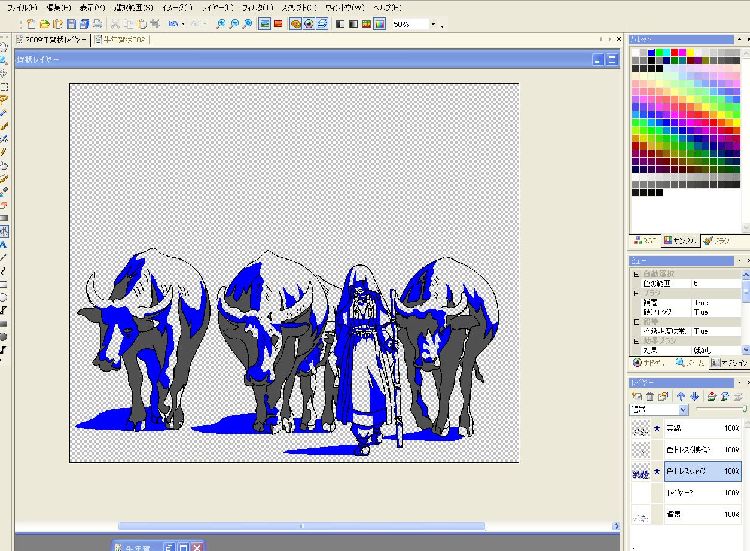The width and height of the screenshot is (750, 551).
Task: Open the Filter menu (フィルタ)
Action: pos(257,7)
